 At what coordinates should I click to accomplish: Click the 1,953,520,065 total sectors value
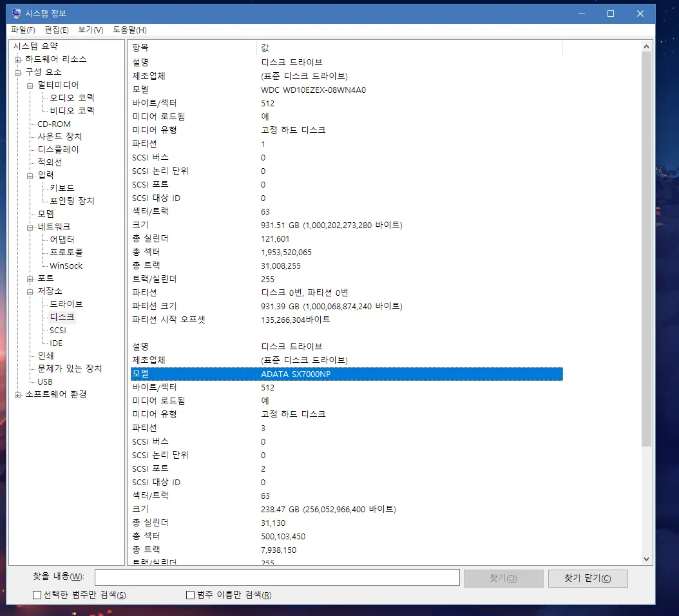(286, 252)
